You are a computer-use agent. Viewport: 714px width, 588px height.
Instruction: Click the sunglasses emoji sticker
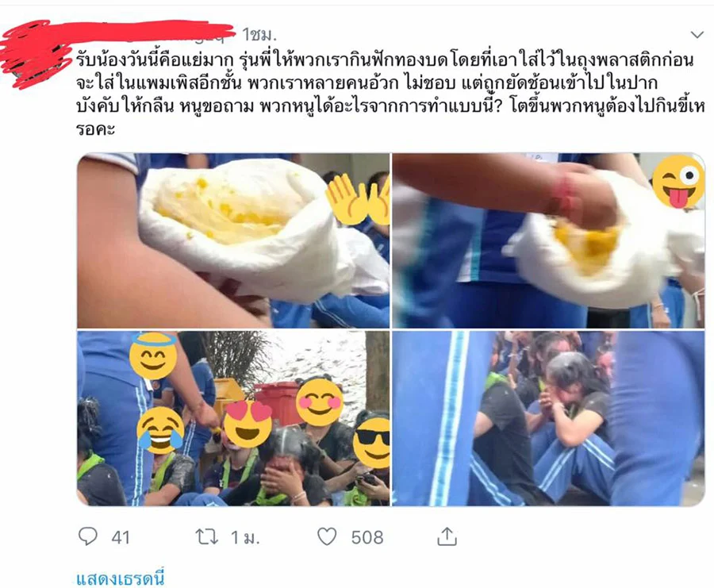(371, 443)
